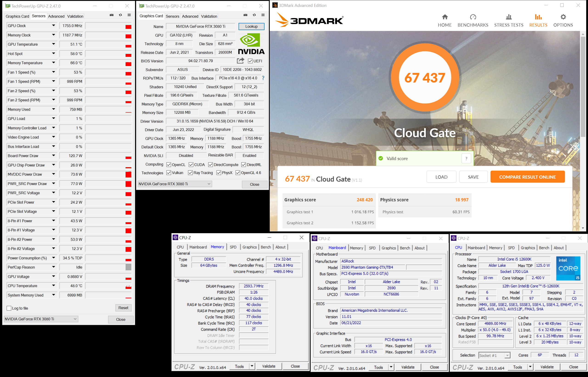Open 3DMark OPTIONS gear

563,21
